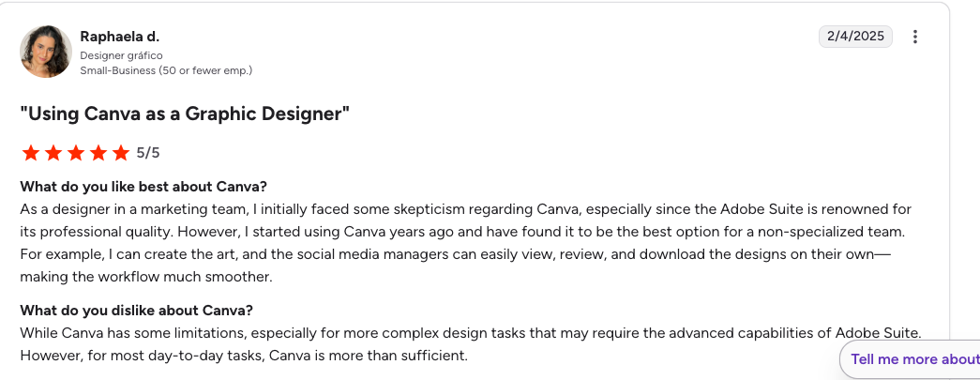This screenshot has height=380, width=980.
Task: Open the three-dot more options menu
Action: click(915, 37)
